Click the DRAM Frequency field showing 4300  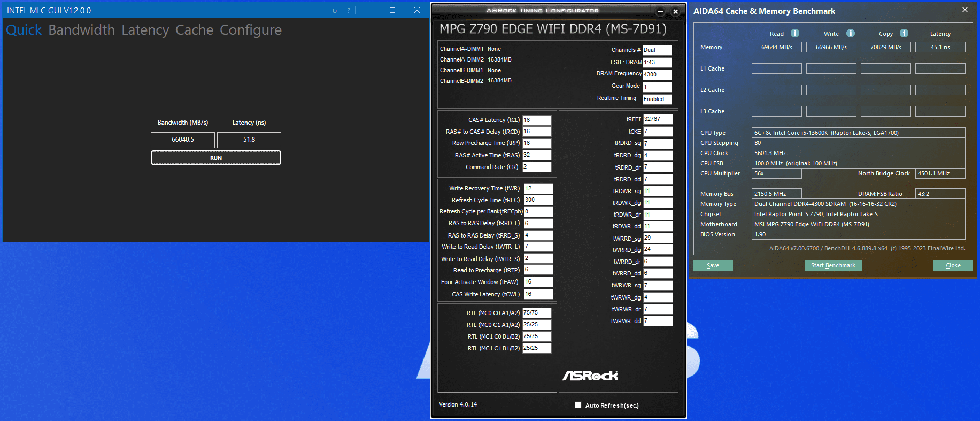657,74
